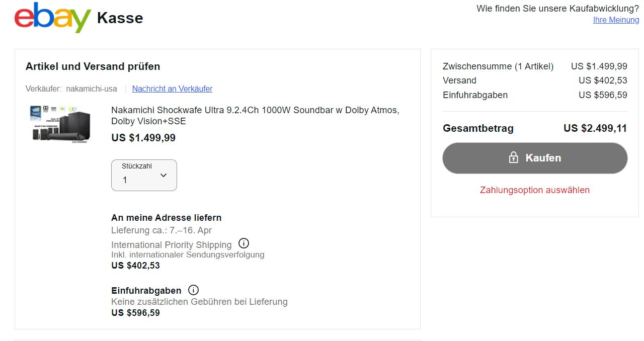This screenshot has height=341, width=644.
Task: Click the Nakamichi Shockwafe Ultra product title
Action: coord(255,116)
